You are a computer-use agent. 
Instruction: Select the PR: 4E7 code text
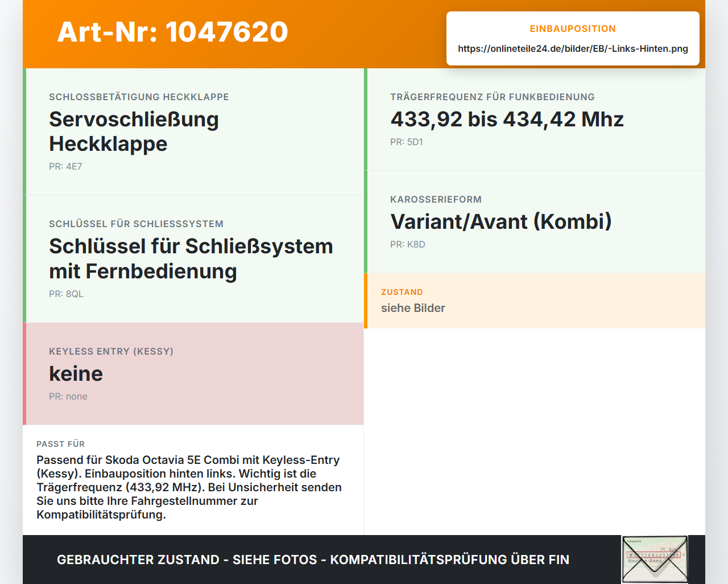click(x=65, y=167)
